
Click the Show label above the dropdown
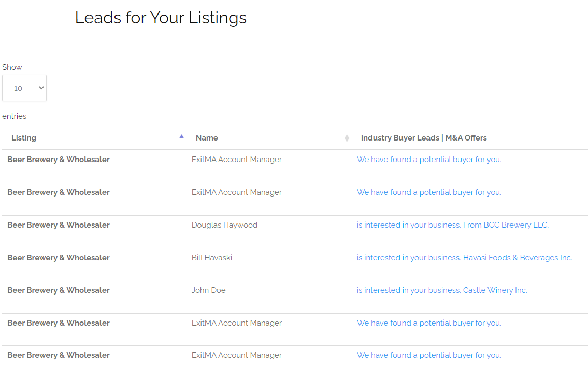[12, 67]
